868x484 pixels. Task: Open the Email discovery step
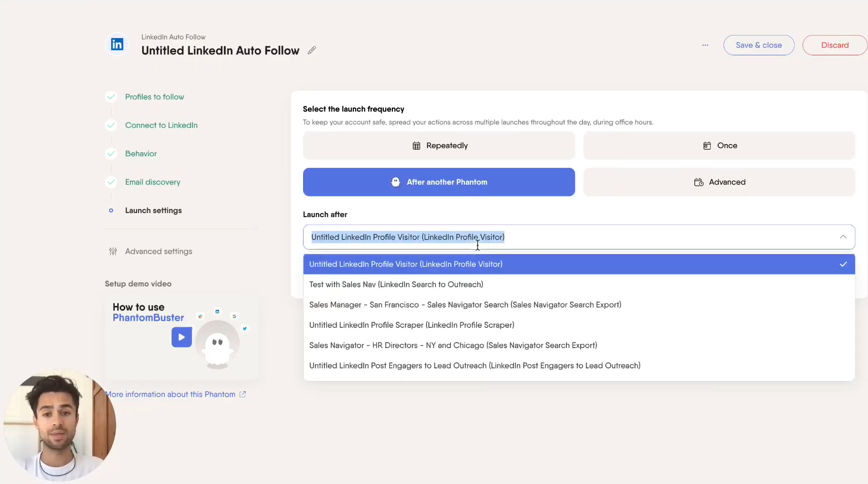pos(152,182)
